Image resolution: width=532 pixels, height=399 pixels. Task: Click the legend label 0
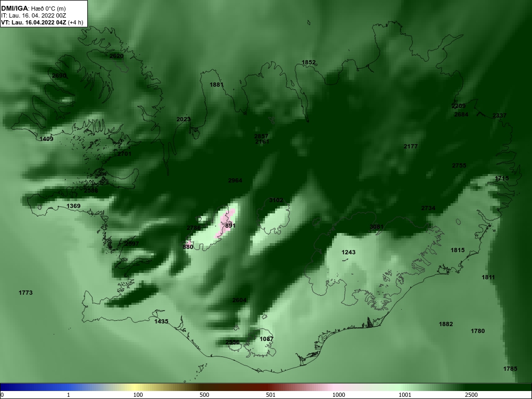point(2,395)
